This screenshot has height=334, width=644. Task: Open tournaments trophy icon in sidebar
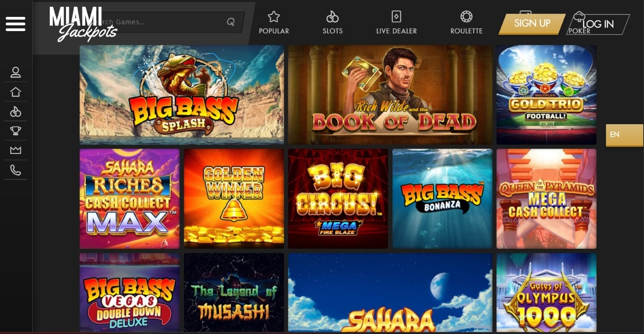pos(15,131)
